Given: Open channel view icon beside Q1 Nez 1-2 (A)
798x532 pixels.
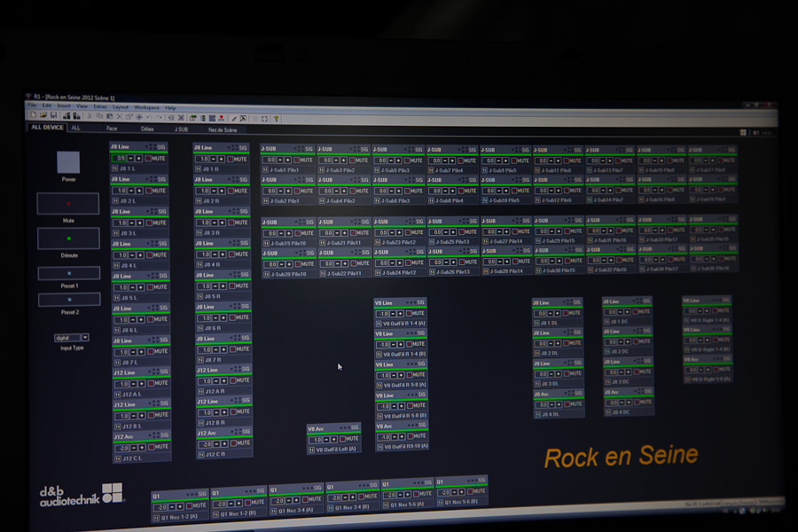Looking at the screenshot, I should click(156, 518).
